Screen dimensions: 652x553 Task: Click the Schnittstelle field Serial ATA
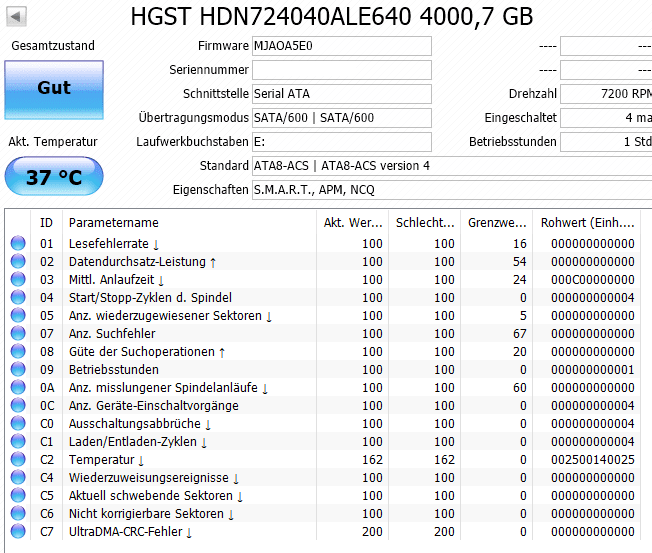tap(342, 94)
